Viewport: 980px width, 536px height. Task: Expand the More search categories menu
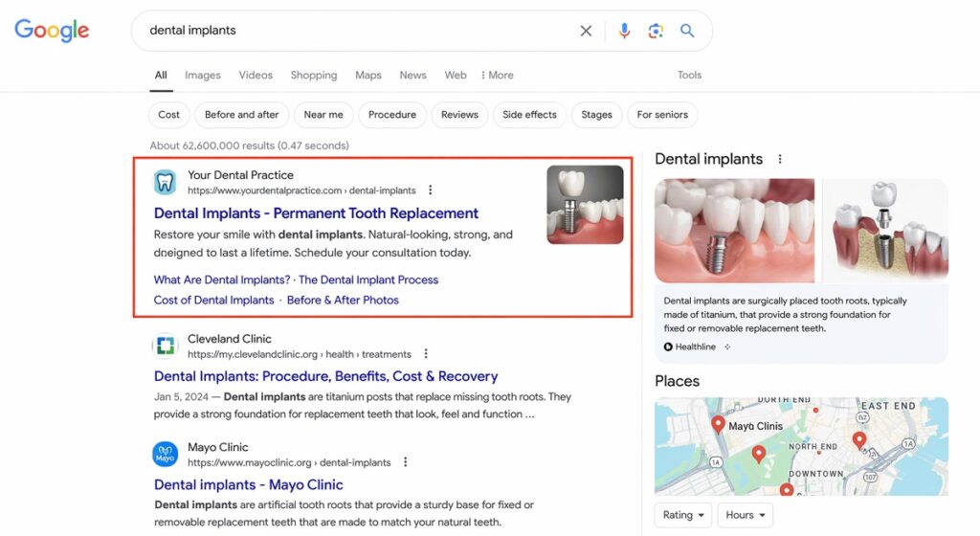click(498, 75)
